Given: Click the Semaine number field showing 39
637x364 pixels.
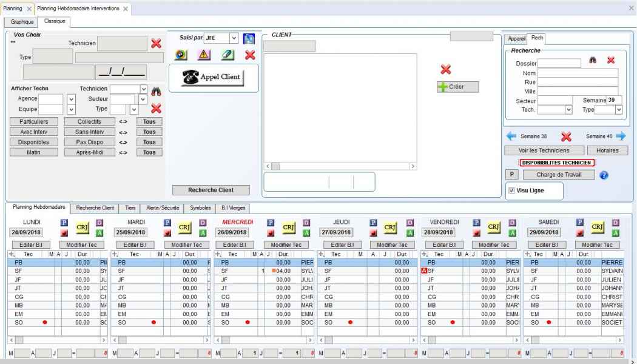Looking at the screenshot, I should [x=614, y=100].
